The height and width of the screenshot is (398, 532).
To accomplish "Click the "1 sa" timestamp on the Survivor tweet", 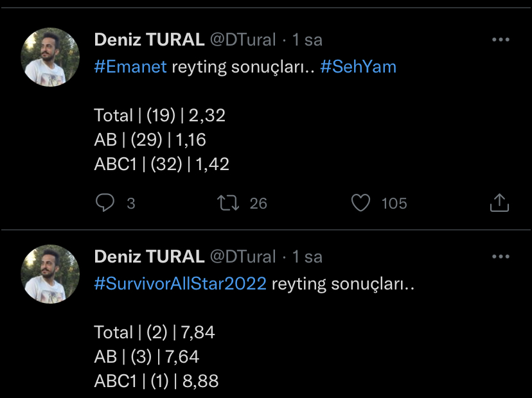I will [x=307, y=257].
